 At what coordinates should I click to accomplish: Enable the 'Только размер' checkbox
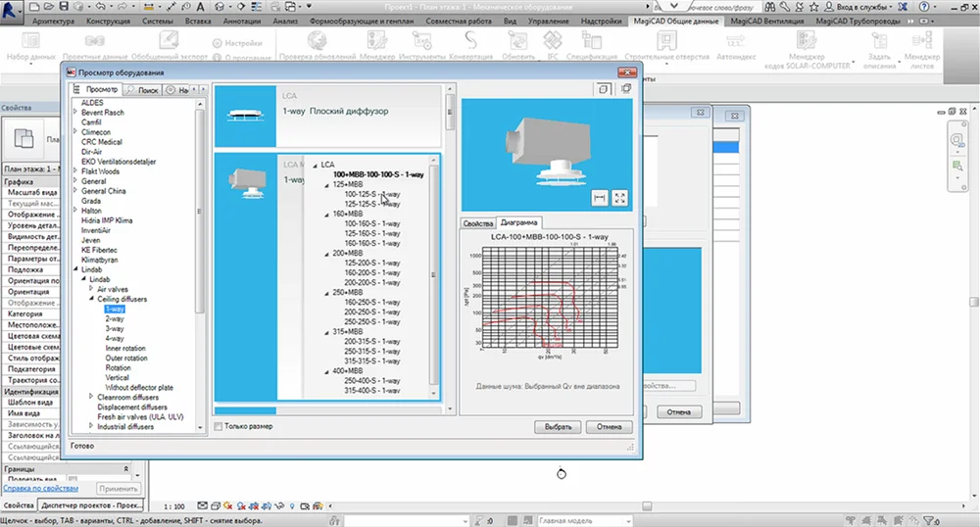pyautogui.click(x=219, y=426)
